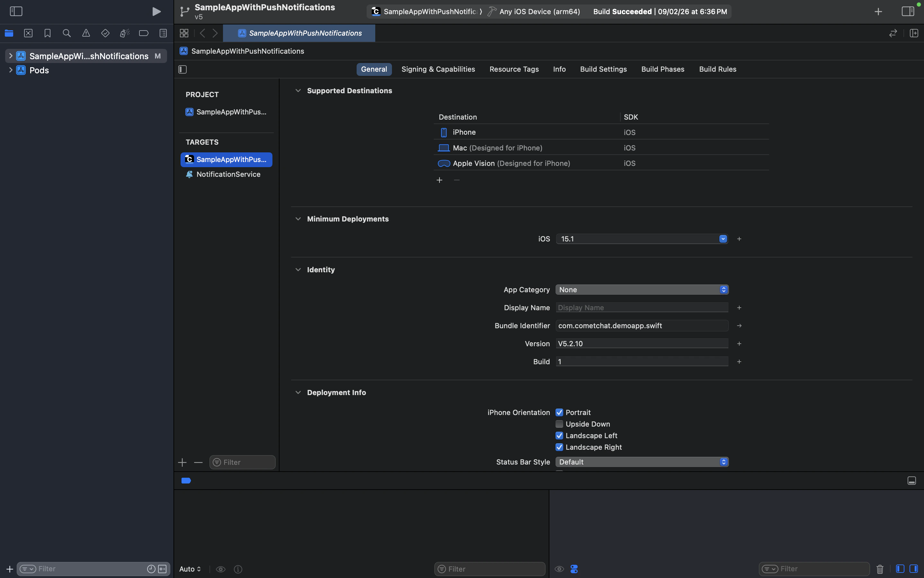Viewport: 924px width, 578px height.
Task: Enable the Upside Down orientation checkbox
Action: (x=559, y=424)
